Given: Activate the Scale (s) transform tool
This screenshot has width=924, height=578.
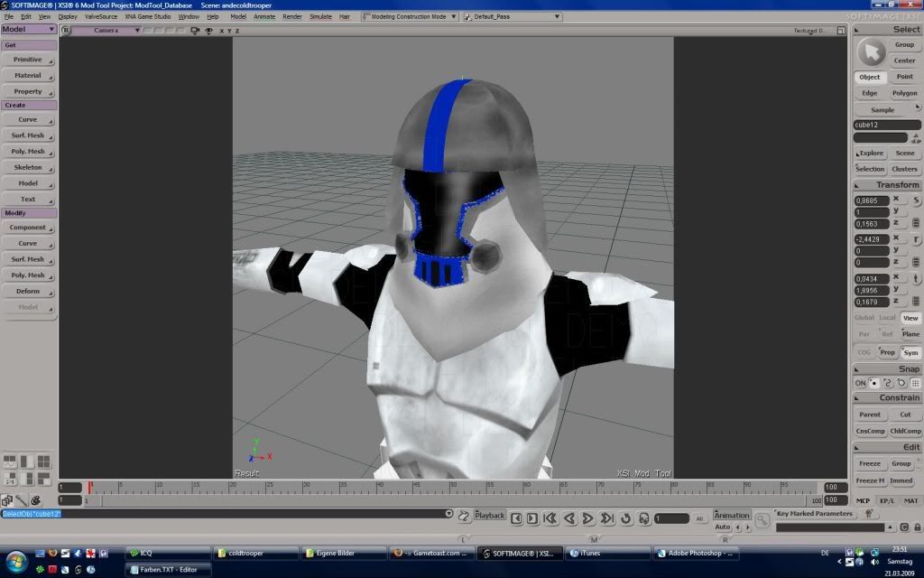Looking at the screenshot, I should coord(917,200).
